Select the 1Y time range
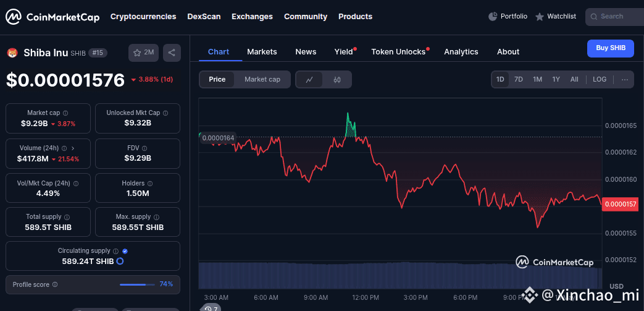The width and height of the screenshot is (644, 311). point(556,79)
